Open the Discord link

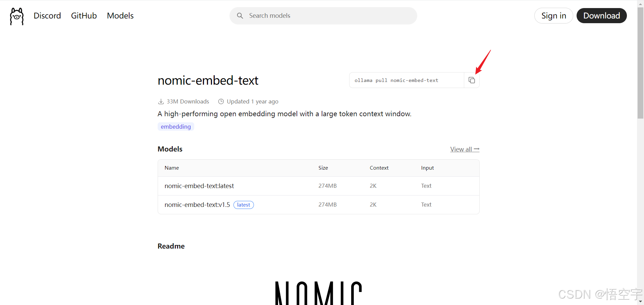click(47, 16)
